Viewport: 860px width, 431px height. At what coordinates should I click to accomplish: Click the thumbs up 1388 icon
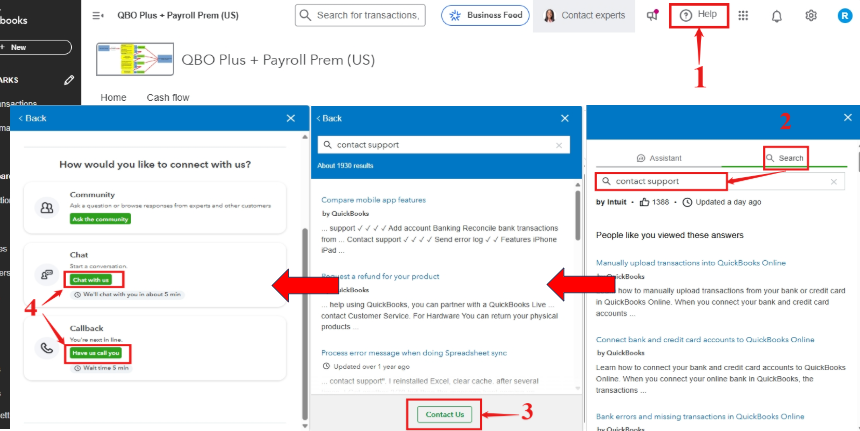pyautogui.click(x=644, y=202)
